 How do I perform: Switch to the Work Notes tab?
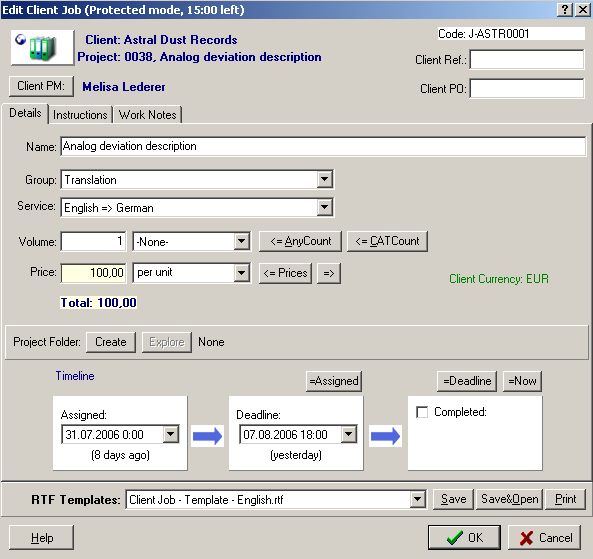(x=147, y=115)
